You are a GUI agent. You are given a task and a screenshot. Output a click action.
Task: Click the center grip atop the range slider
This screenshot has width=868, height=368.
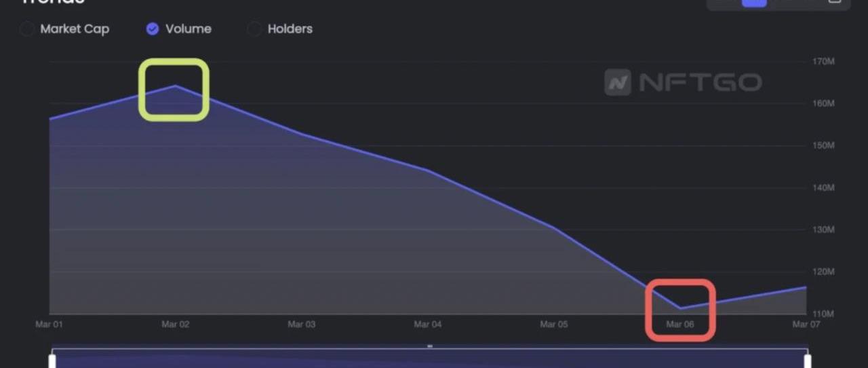(x=429, y=346)
